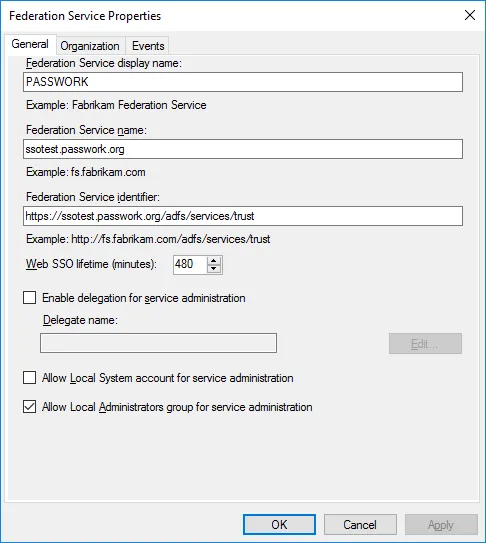Switch to the Organization tab
This screenshot has width=486, height=543.
(x=90, y=46)
